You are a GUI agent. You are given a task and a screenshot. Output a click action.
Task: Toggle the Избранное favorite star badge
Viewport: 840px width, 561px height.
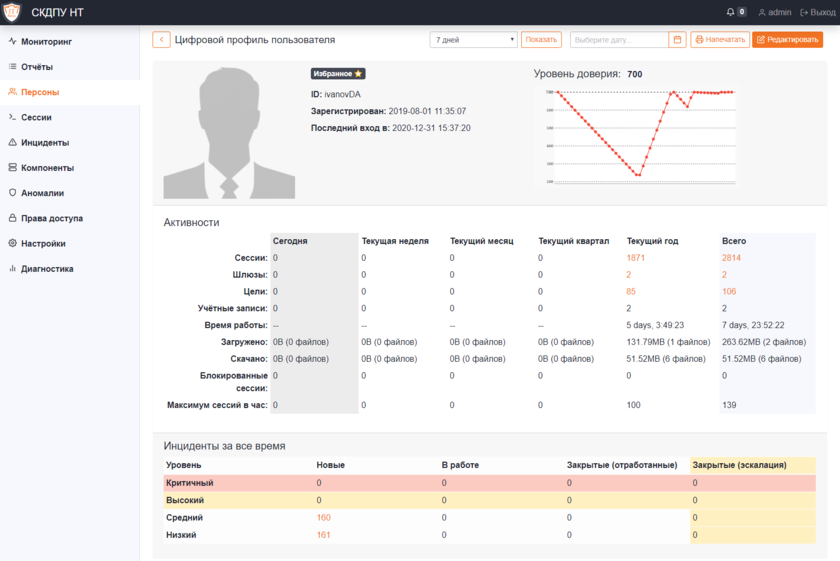(338, 74)
